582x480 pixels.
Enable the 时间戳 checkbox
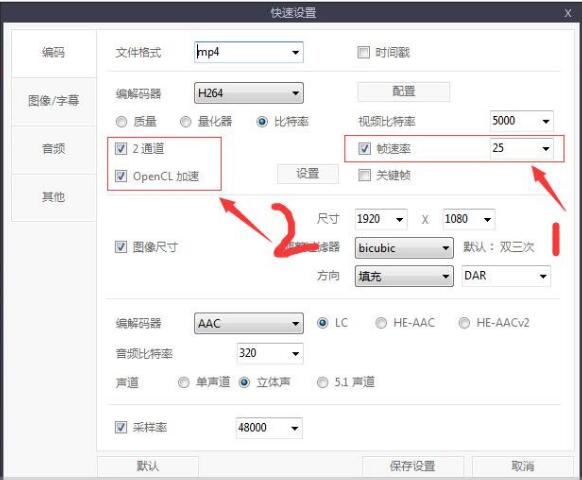pos(363,52)
